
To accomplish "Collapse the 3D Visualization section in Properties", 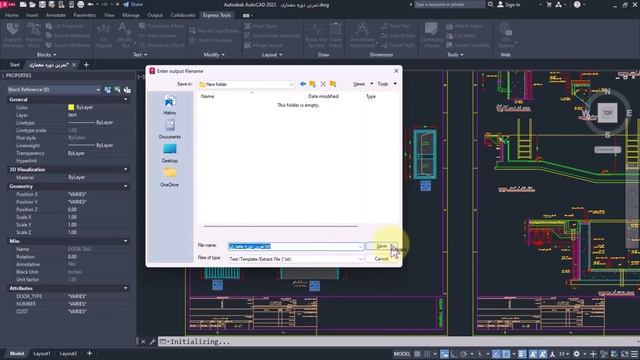I will pos(125,169).
